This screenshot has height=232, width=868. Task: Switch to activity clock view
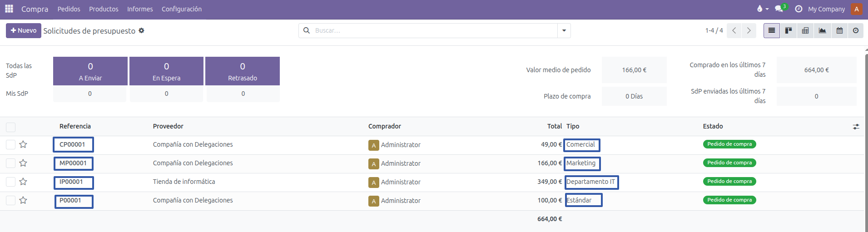tap(856, 30)
